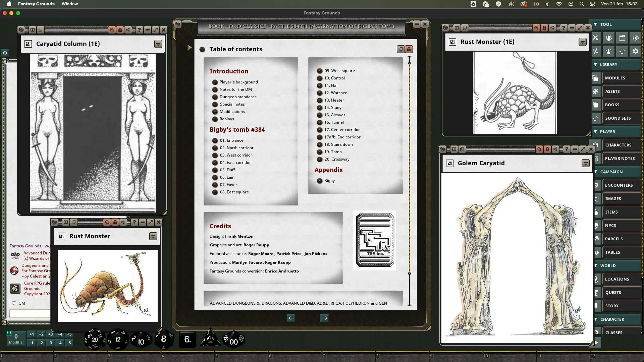644x362 pixels.
Task: Collapse the TOOL section in the sidebar
Action: [x=596, y=24]
